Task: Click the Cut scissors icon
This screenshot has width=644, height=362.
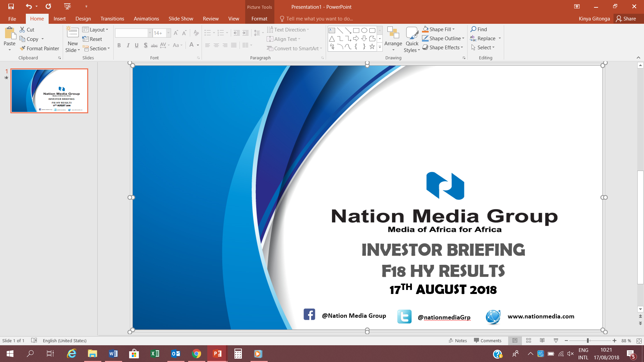Action: pyautogui.click(x=22, y=29)
